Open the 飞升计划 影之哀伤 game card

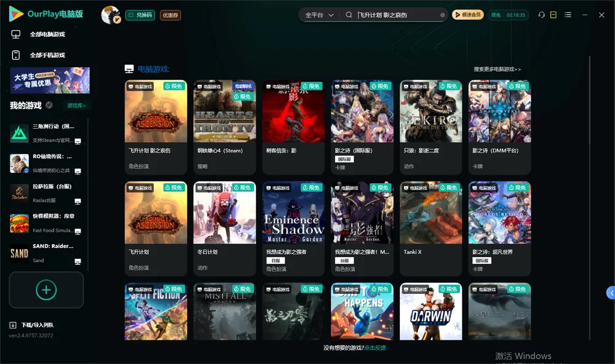click(x=156, y=127)
